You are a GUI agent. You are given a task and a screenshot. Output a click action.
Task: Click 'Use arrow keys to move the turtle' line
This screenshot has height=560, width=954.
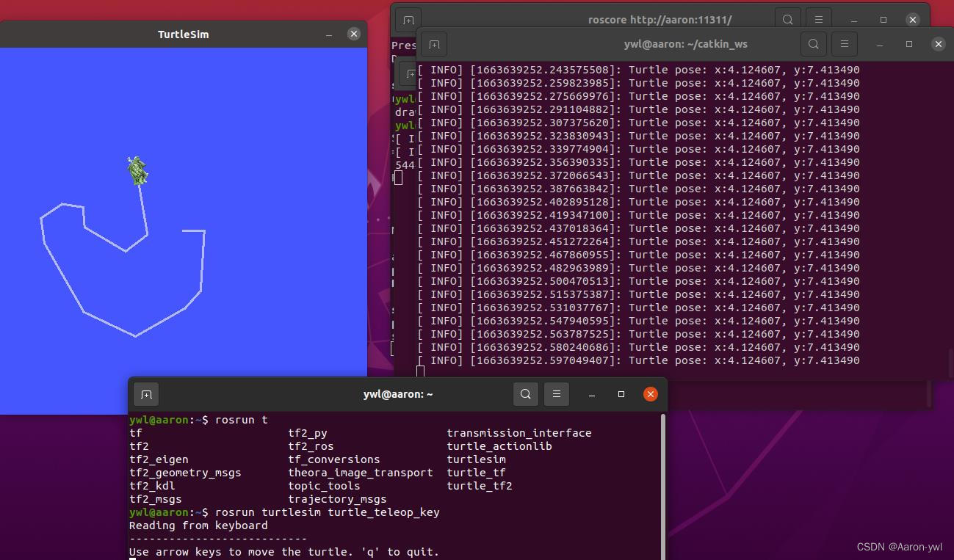click(284, 552)
